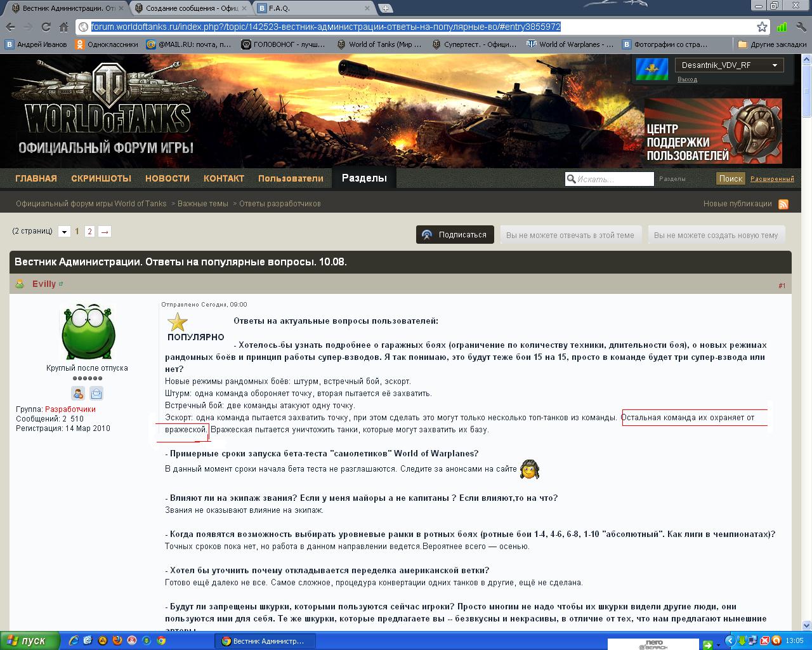Launch Chrome from the quick launch bar
This screenshot has width=812, height=650.
[x=162, y=640]
